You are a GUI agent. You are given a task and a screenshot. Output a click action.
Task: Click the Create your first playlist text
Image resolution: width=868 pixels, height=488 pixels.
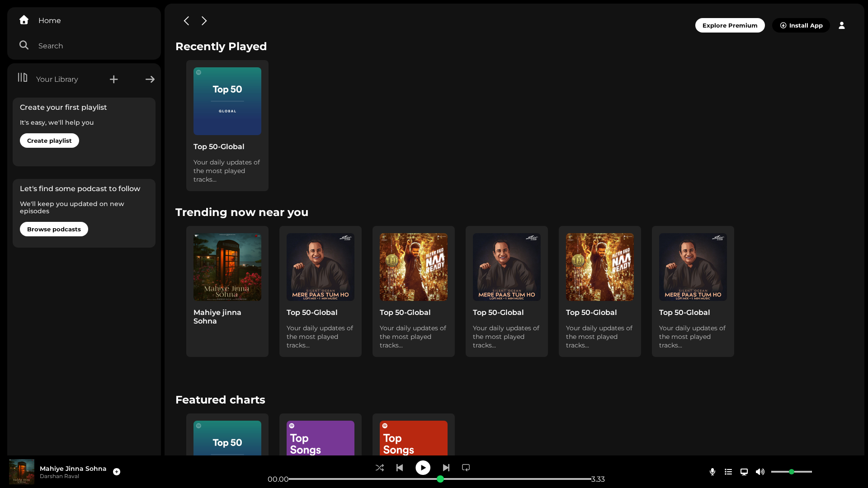point(63,108)
